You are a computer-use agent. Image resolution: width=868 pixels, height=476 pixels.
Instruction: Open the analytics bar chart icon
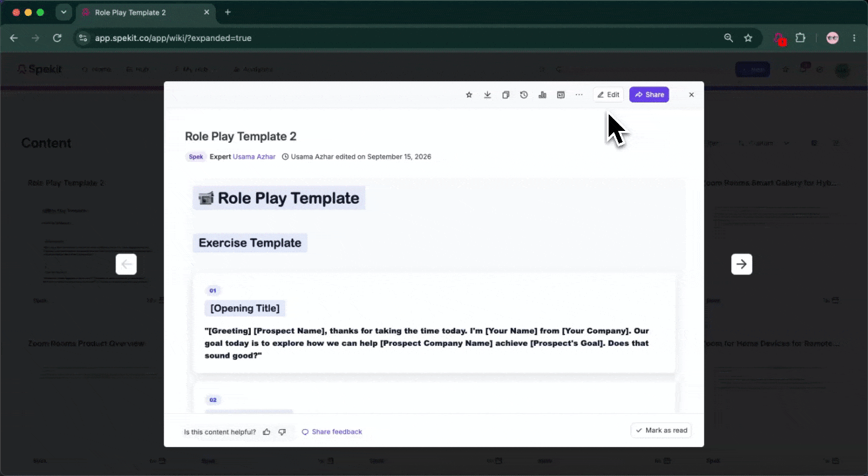pyautogui.click(x=542, y=95)
